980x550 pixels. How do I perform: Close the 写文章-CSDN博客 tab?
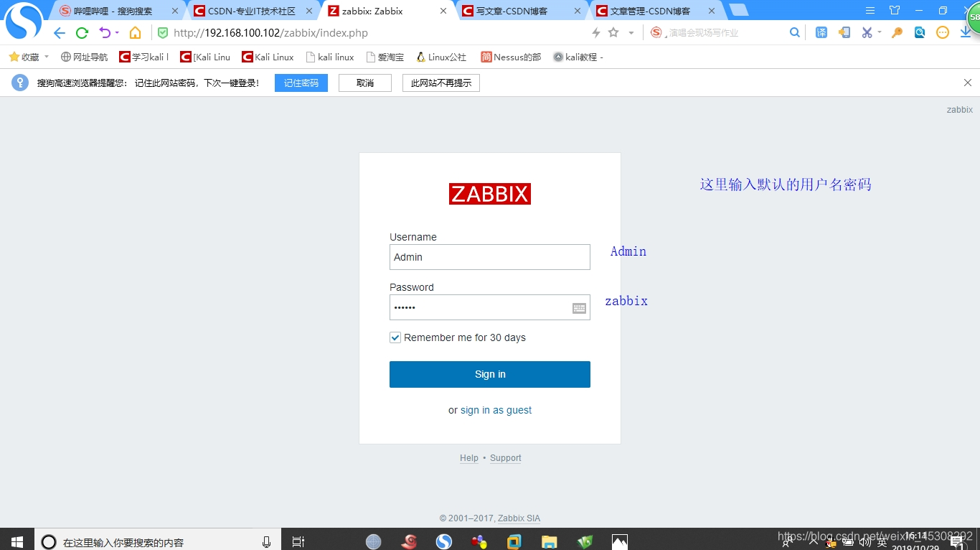click(x=578, y=11)
